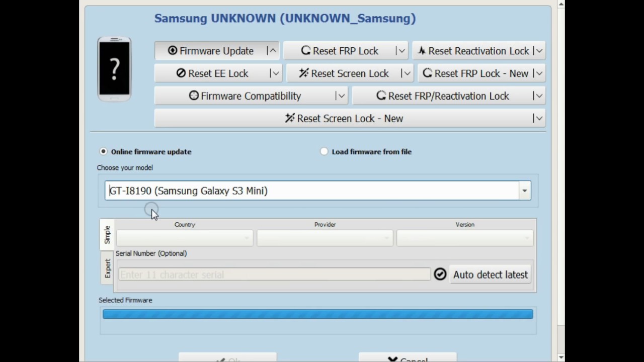Expand the Reset FRP Lock - New arrow
The height and width of the screenshot is (362, 644).
pyautogui.click(x=539, y=73)
